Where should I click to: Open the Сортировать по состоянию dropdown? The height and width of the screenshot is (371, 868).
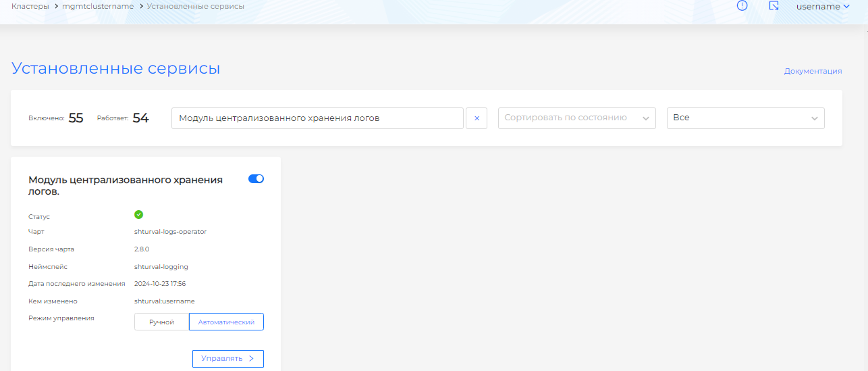tap(576, 118)
